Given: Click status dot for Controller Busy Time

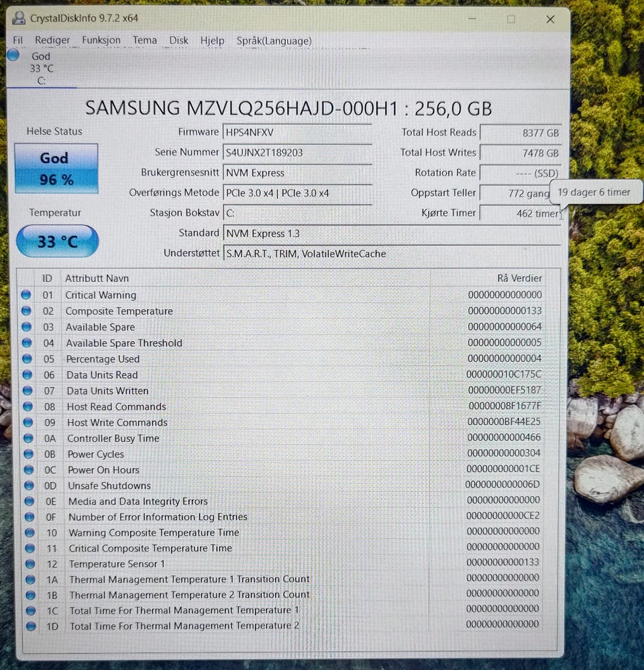Looking at the screenshot, I should click(28, 438).
